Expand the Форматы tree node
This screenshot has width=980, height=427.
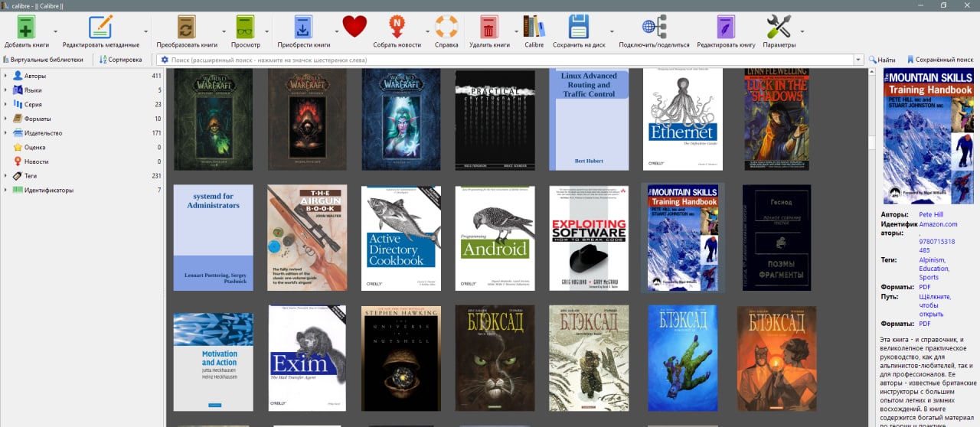pos(5,119)
